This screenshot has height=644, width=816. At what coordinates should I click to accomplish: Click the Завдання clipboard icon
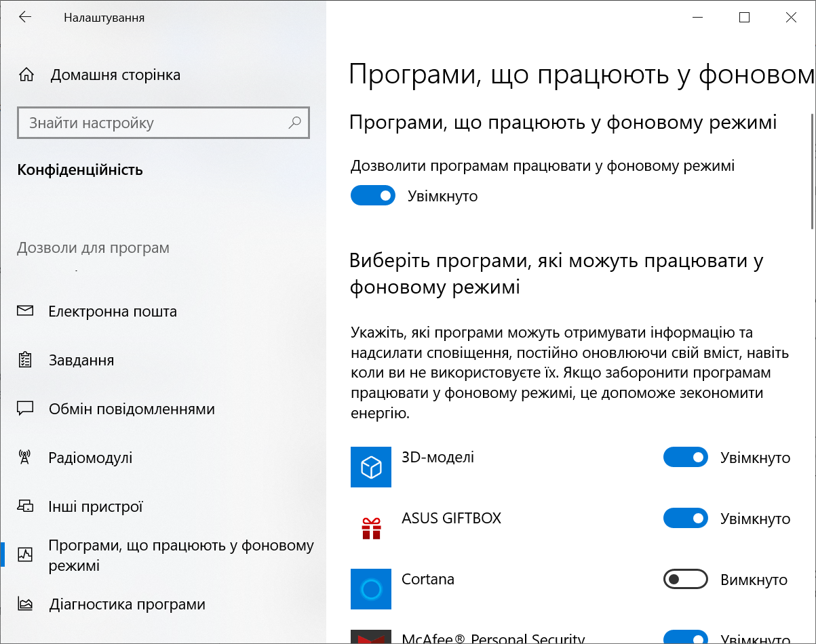(x=25, y=360)
